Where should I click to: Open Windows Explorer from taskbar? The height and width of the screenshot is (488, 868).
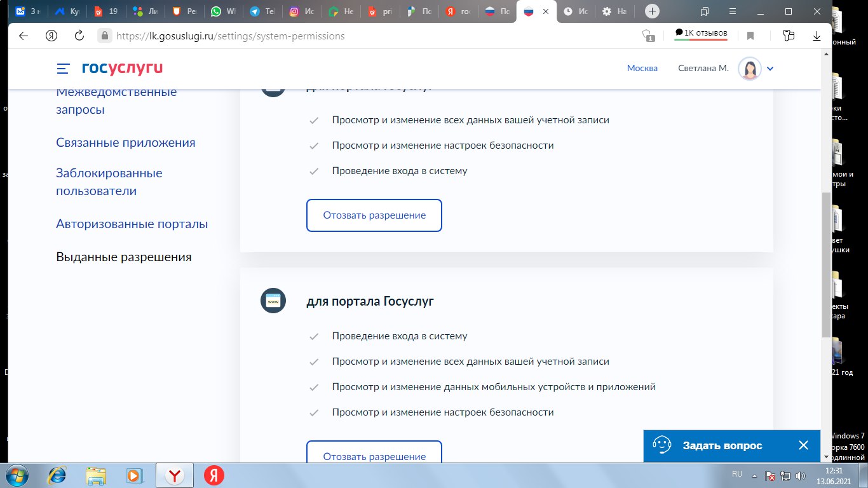pos(96,475)
